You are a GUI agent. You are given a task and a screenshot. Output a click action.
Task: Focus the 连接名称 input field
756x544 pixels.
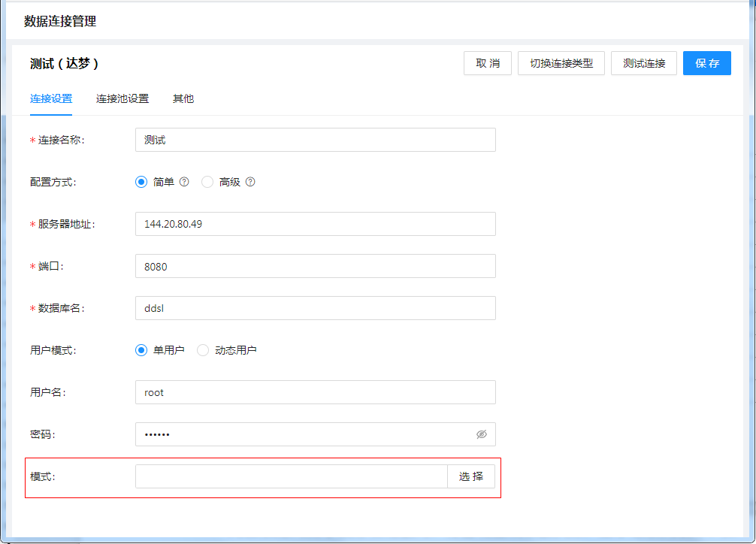point(316,140)
